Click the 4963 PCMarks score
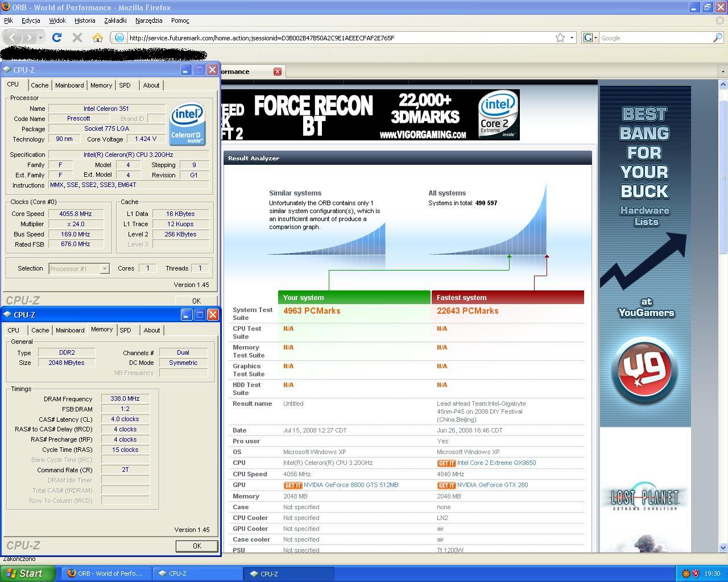 [312, 311]
